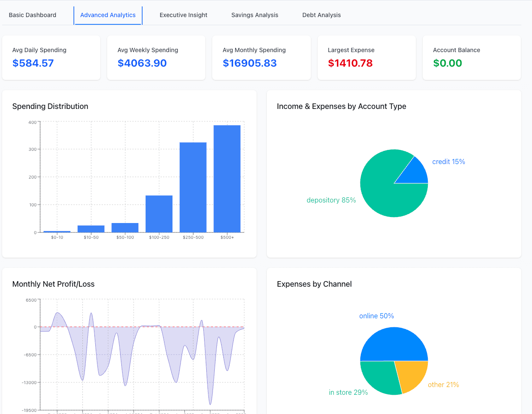Click the blue online channel slice
This screenshot has height=414, width=532.
(x=394, y=344)
